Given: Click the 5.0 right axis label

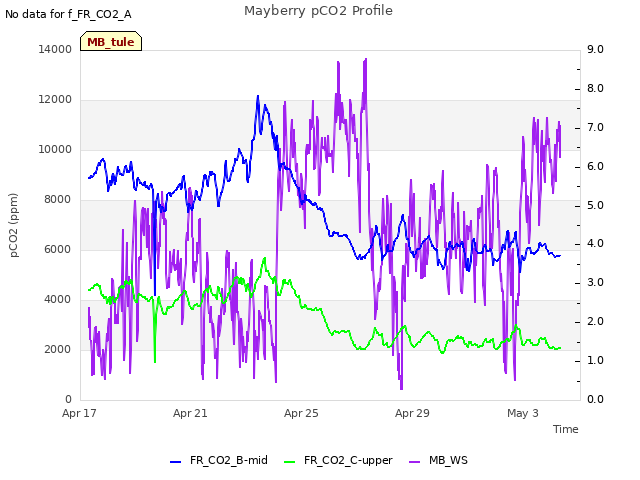Looking at the screenshot, I should coord(595,205).
